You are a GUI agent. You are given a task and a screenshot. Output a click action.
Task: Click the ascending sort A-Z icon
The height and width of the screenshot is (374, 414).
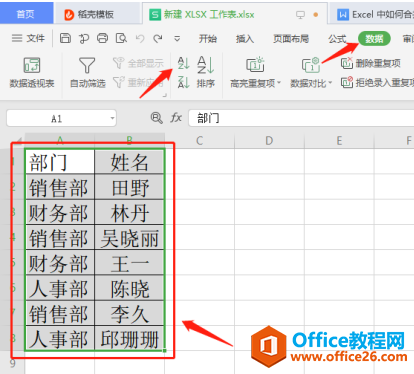183,63
